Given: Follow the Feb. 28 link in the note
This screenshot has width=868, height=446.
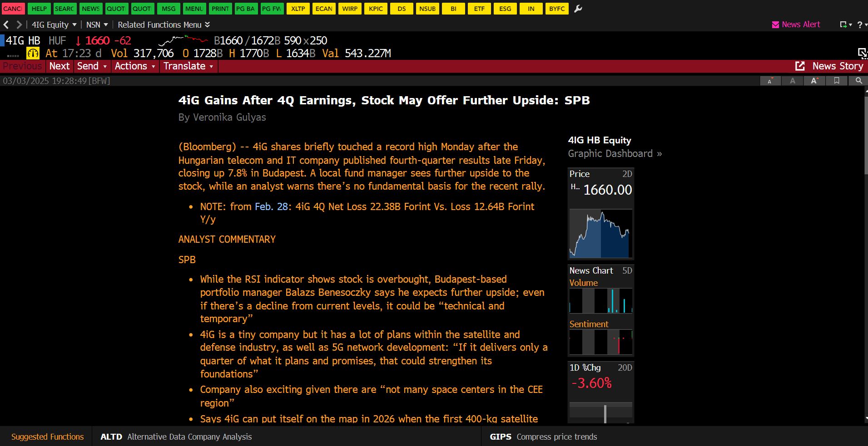Looking at the screenshot, I should (271, 206).
